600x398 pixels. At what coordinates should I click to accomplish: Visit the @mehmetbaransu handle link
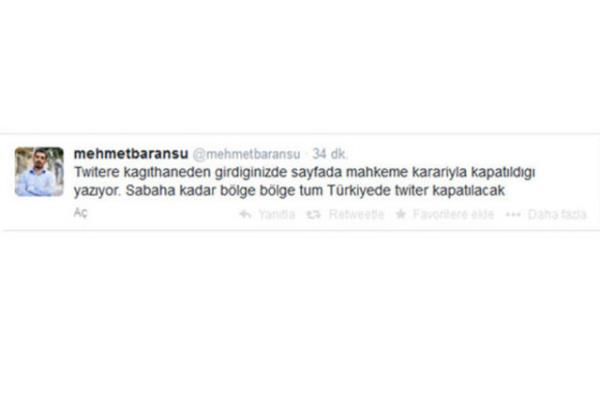[x=246, y=154]
